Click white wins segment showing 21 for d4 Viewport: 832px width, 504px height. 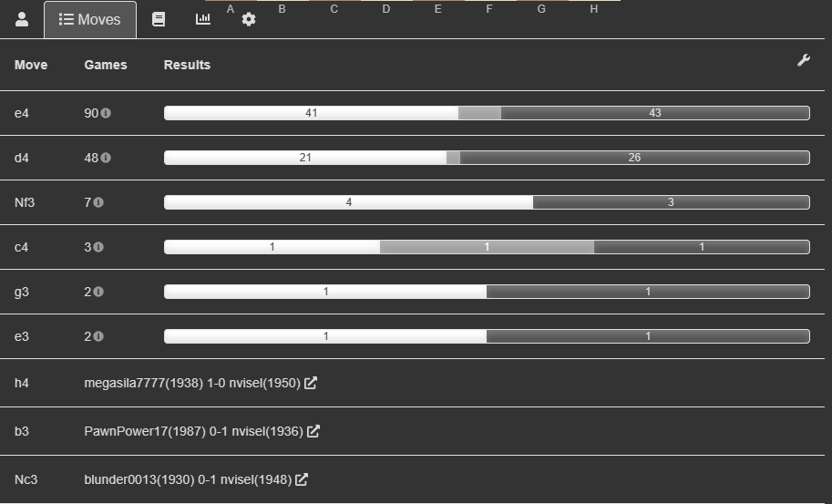(x=305, y=158)
